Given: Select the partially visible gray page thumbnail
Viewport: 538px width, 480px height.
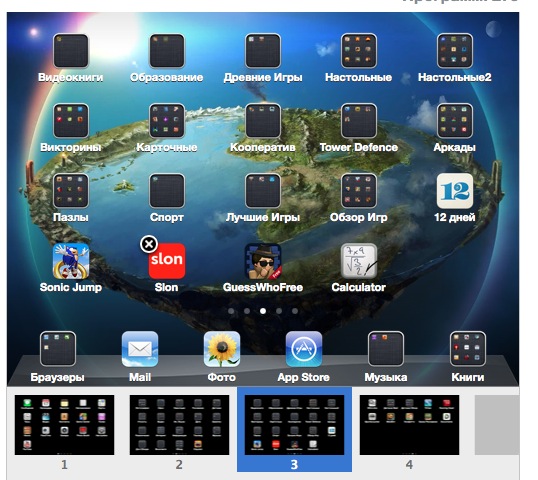Looking at the screenshot, I should click(x=497, y=425).
